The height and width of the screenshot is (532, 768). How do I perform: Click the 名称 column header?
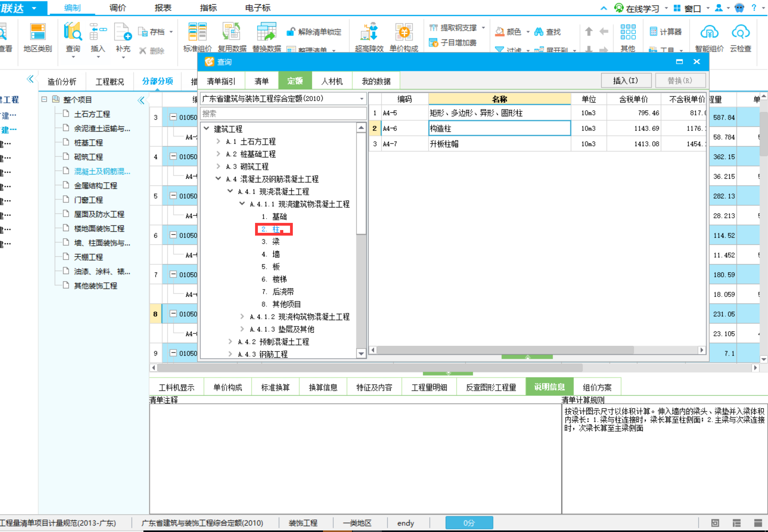[499, 99]
